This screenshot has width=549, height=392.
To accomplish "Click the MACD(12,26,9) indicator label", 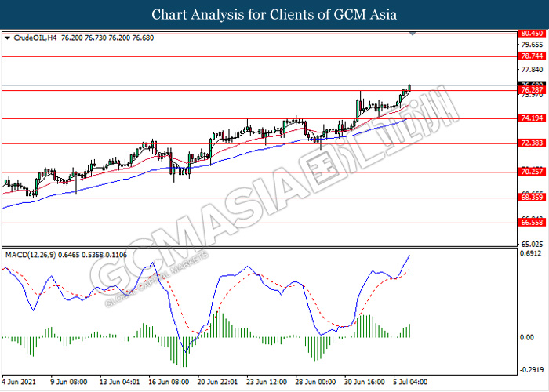I will (31, 255).
